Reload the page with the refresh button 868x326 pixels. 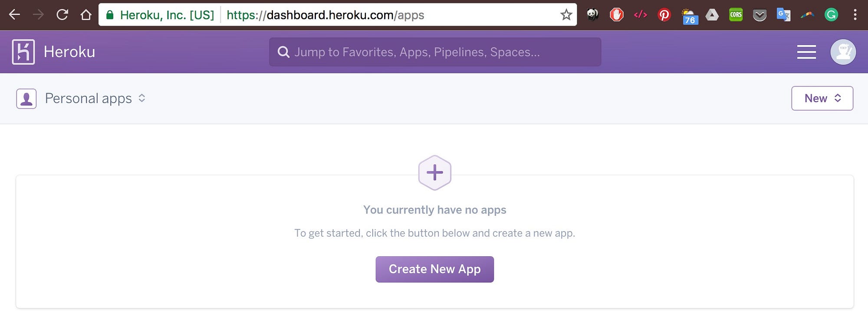[x=62, y=15]
